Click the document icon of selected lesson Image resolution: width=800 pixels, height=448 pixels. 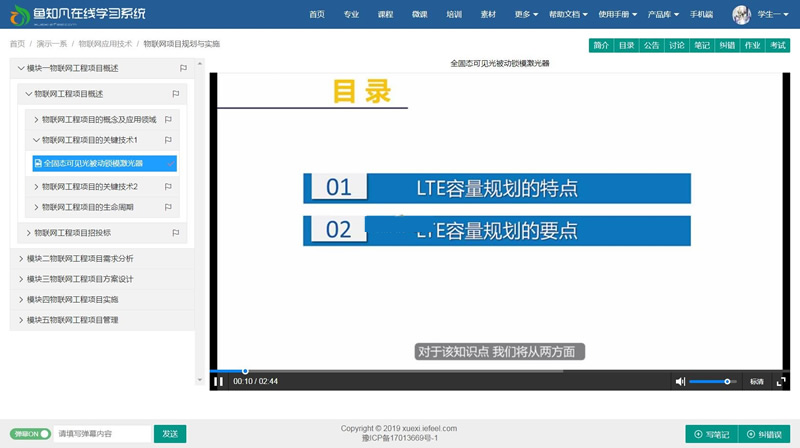click(x=38, y=163)
